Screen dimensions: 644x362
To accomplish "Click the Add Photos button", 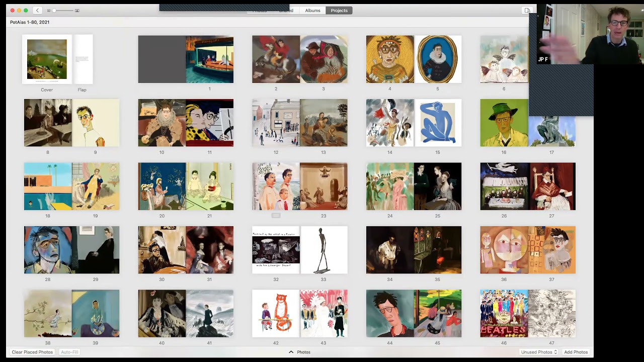I will [576, 352].
